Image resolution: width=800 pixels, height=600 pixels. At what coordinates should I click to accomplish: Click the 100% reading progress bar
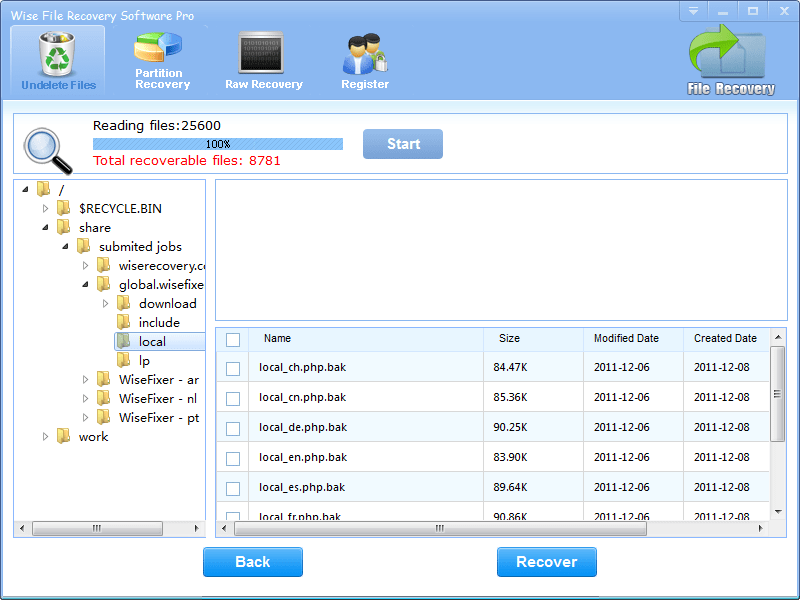[x=218, y=144]
